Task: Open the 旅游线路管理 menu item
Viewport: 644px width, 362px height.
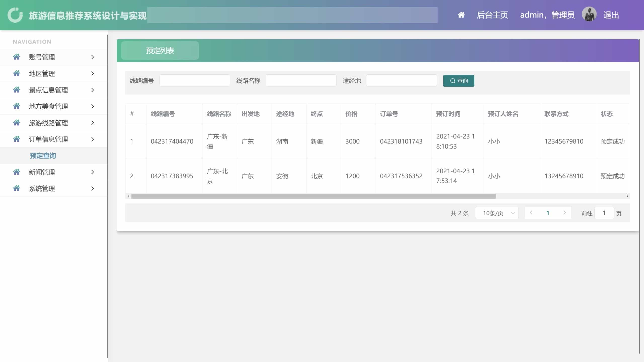Action: 54,123
